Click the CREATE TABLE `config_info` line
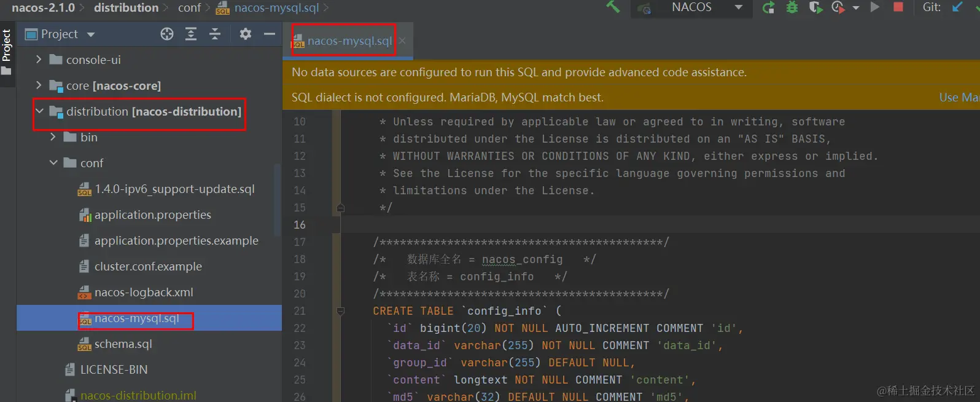The width and height of the screenshot is (980, 402). click(x=467, y=311)
